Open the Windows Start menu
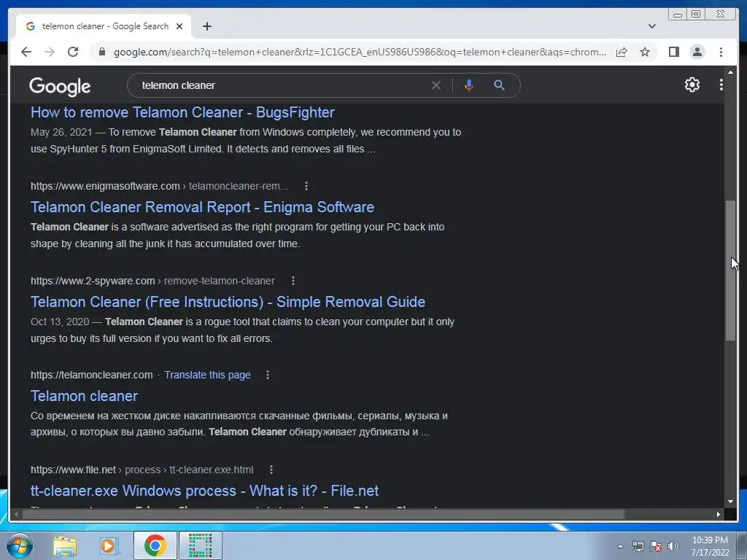Viewport: 747px width, 560px height. pos(19,545)
